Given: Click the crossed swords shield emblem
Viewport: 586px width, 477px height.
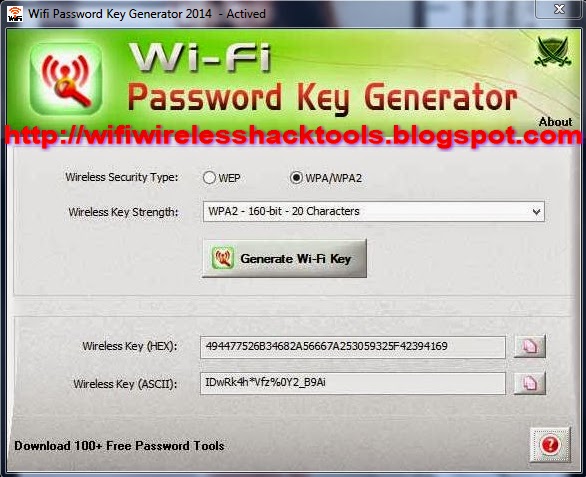Looking at the screenshot, I should tap(553, 51).
